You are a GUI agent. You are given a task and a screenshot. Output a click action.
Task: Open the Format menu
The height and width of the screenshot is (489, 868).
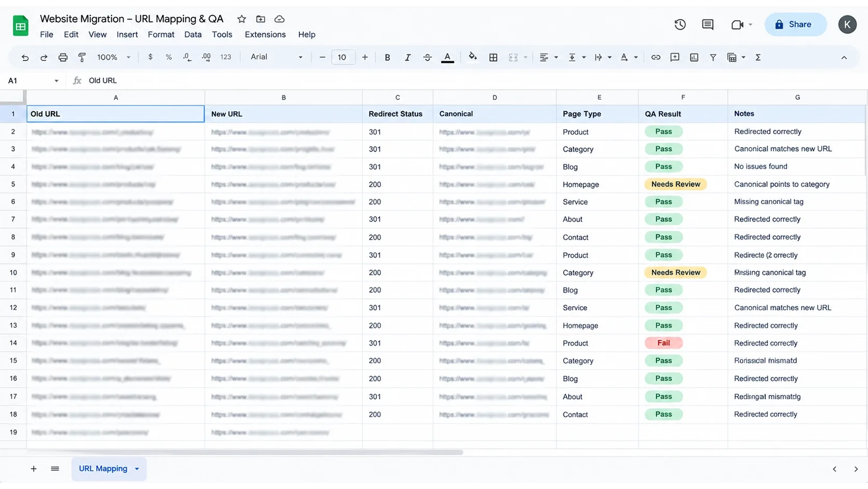161,34
